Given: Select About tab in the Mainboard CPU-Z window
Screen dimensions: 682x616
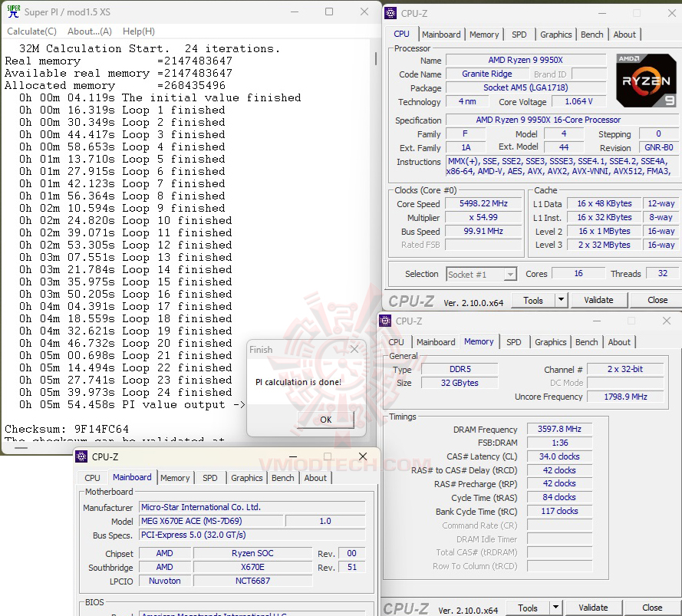Looking at the screenshot, I should (315, 478).
